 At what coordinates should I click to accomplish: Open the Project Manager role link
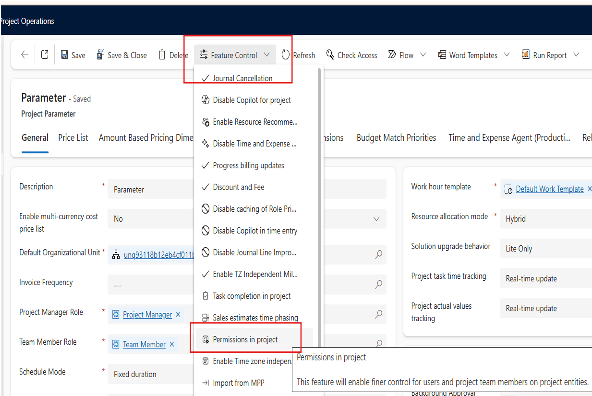[x=147, y=314]
